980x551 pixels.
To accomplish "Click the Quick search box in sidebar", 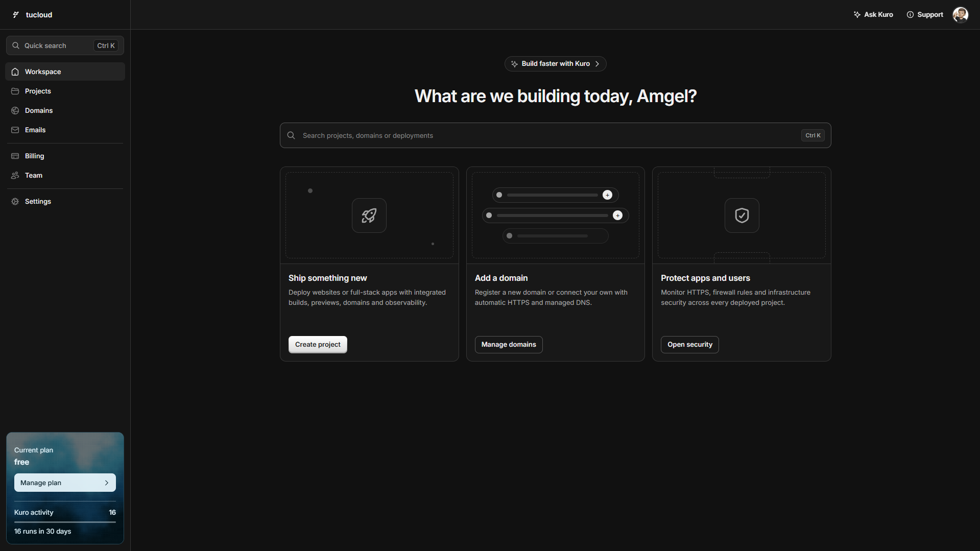I will click(x=65, y=45).
